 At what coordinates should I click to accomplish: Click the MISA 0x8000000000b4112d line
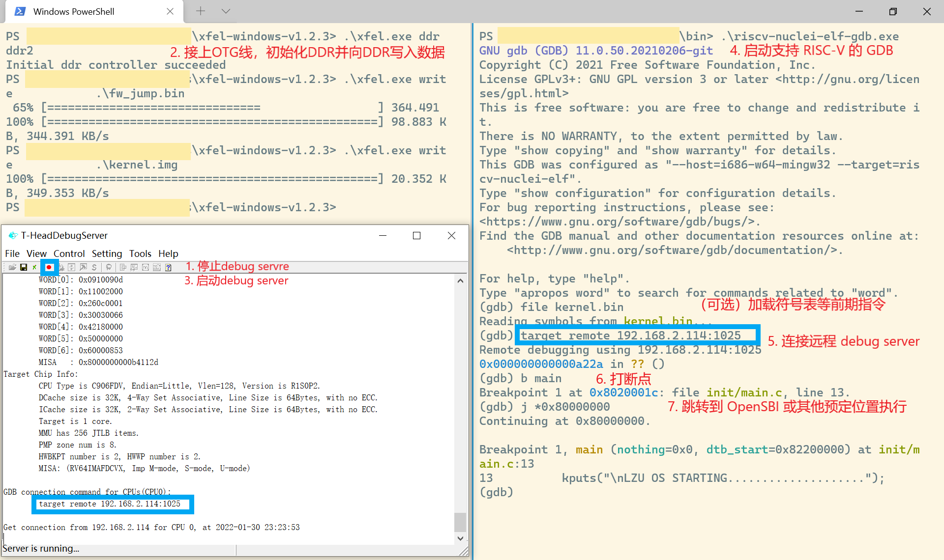click(x=98, y=362)
